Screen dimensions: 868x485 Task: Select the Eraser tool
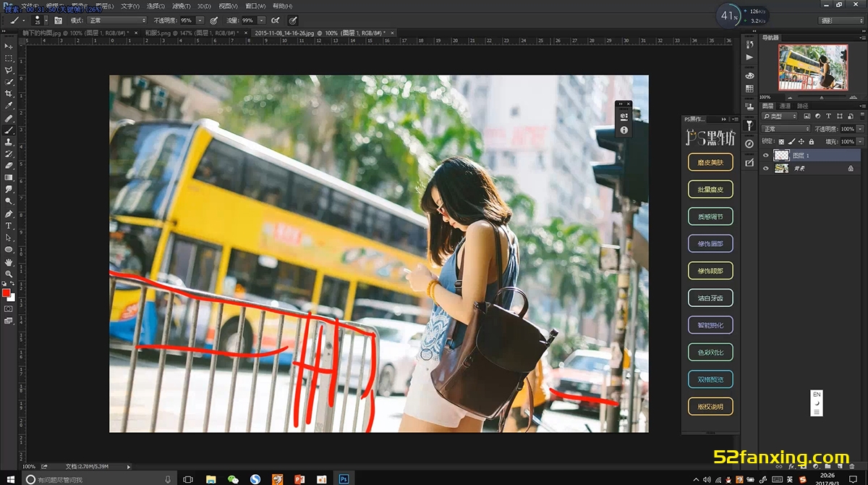[9, 166]
